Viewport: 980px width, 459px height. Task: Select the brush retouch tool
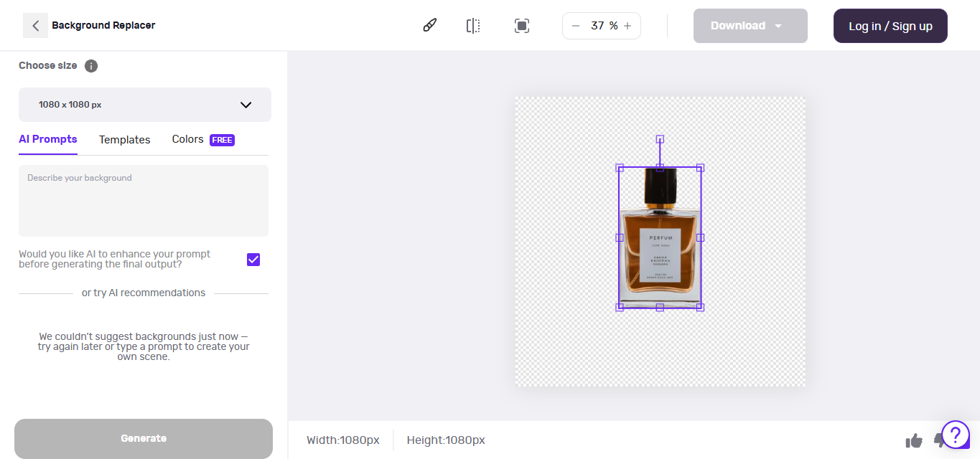(429, 25)
